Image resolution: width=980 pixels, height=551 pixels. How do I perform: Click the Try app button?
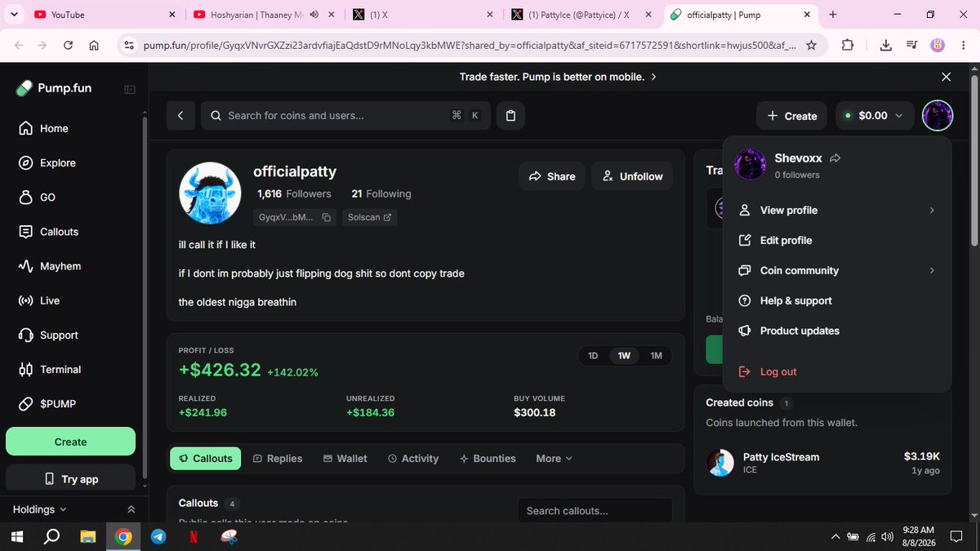70,479
